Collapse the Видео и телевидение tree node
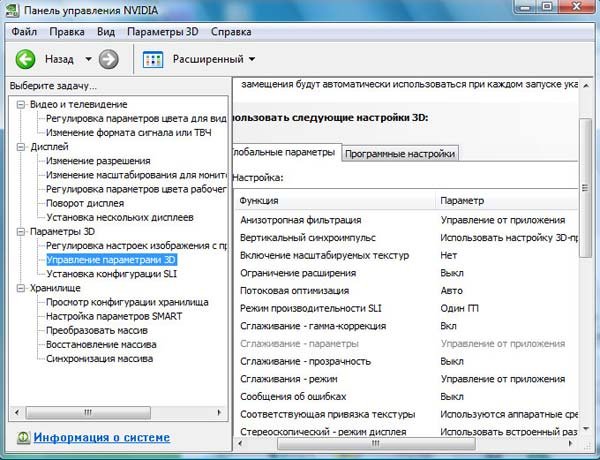Image resolution: width=600 pixels, height=460 pixels. point(21,105)
